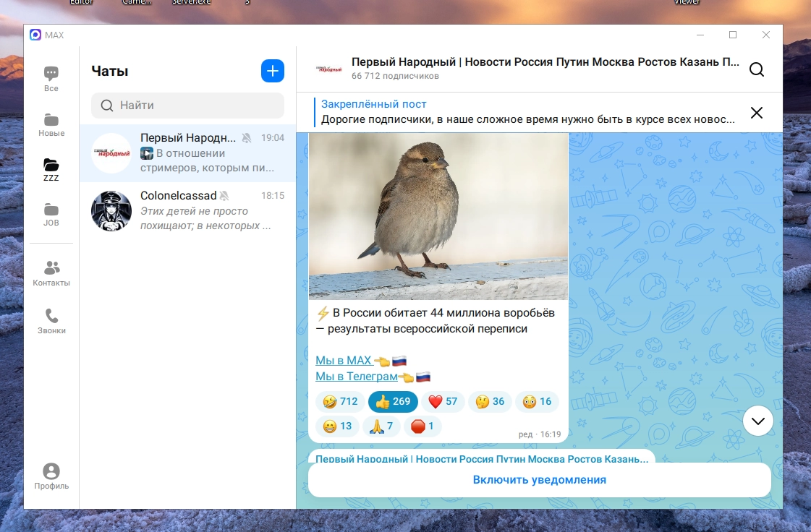811x532 pixels.
Task: Search within the channel using magnifier icon
Action: [x=757, y=69]
